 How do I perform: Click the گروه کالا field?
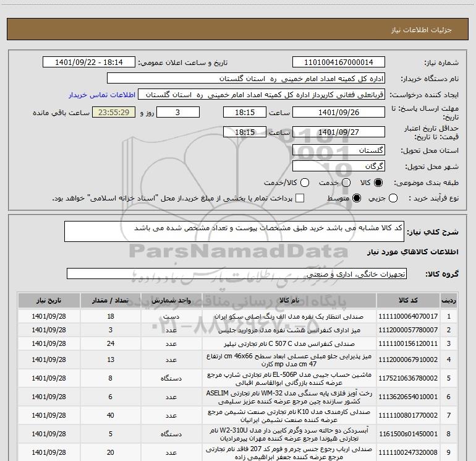coord(237,274)
